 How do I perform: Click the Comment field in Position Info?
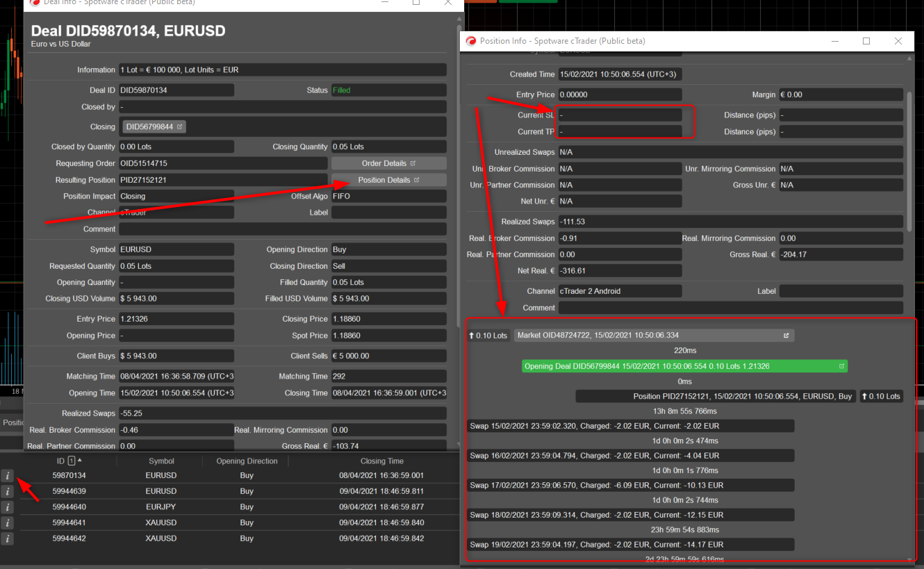point(731,308)
